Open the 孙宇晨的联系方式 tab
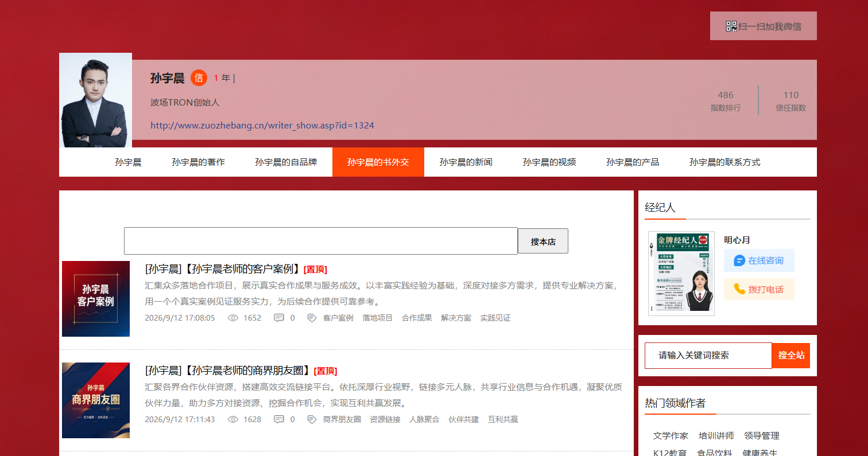Screen dimensions: 868x456 point(725,162)
